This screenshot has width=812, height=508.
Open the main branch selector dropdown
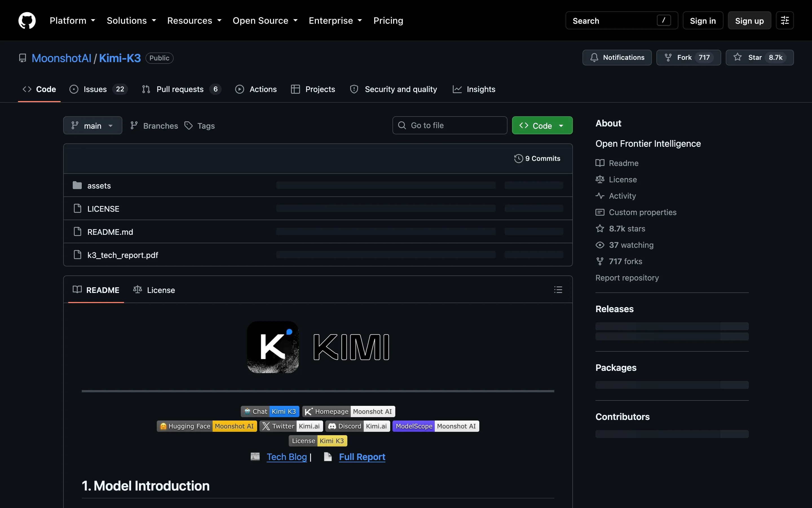[92, 125]
